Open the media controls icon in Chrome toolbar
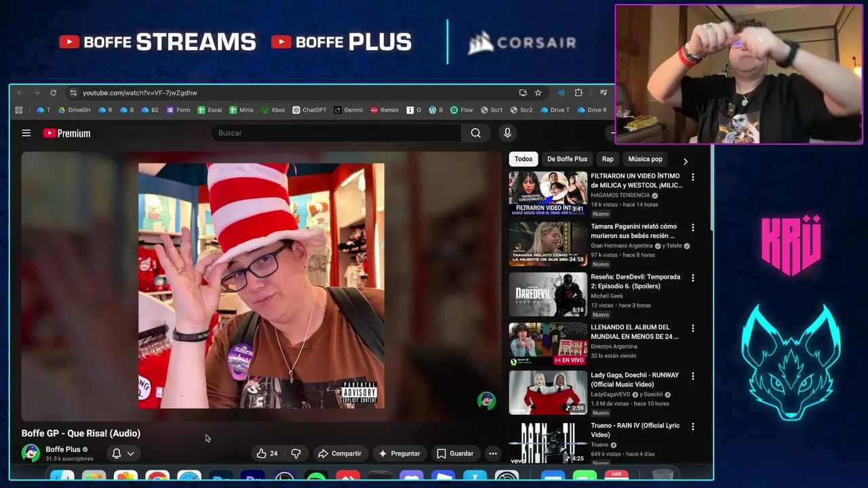868x488 pixels. pyautogui.click(x=603, y=93)
